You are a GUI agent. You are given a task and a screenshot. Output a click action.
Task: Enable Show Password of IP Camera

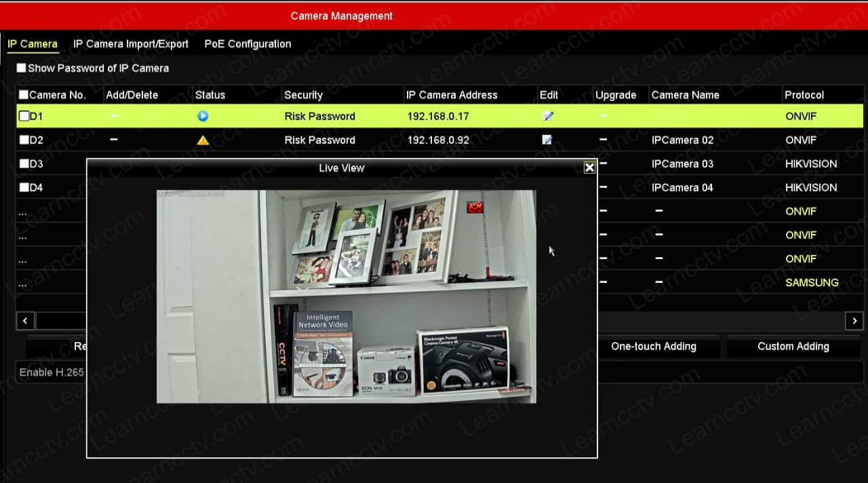(22, 68)
